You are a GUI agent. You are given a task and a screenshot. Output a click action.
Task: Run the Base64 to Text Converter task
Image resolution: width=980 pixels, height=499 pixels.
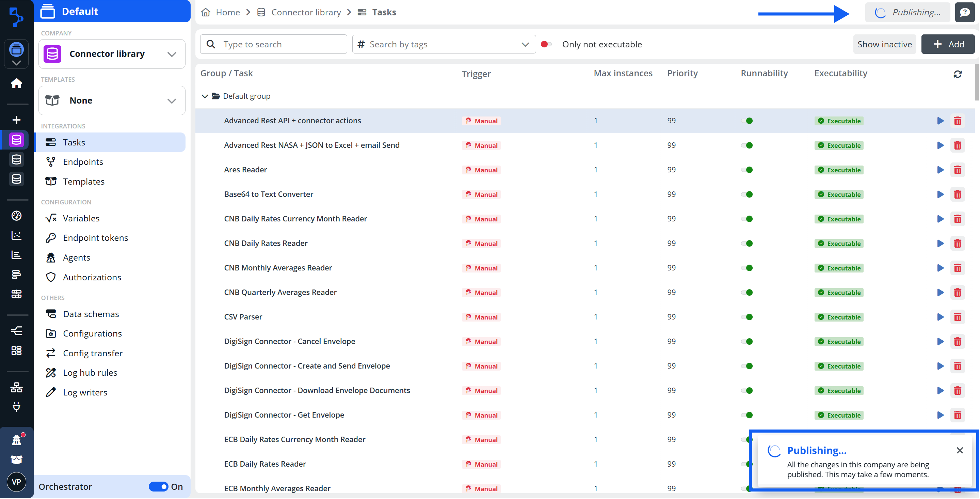940,194
